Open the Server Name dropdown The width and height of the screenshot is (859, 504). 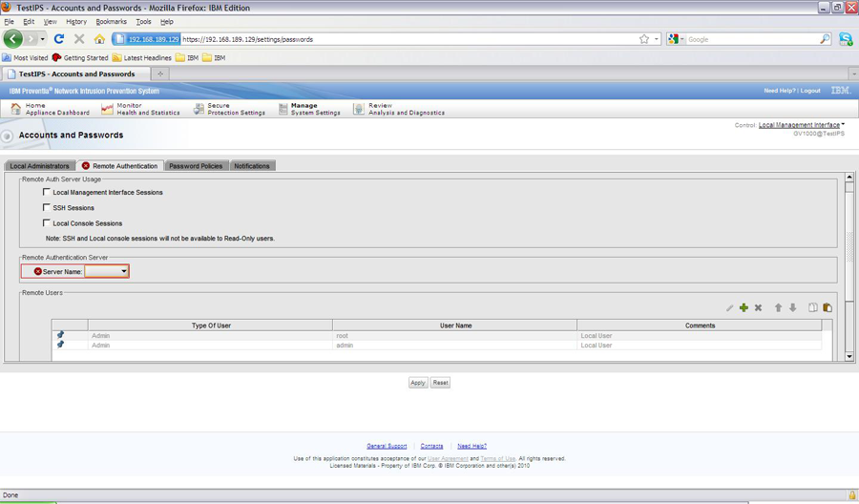107,271
